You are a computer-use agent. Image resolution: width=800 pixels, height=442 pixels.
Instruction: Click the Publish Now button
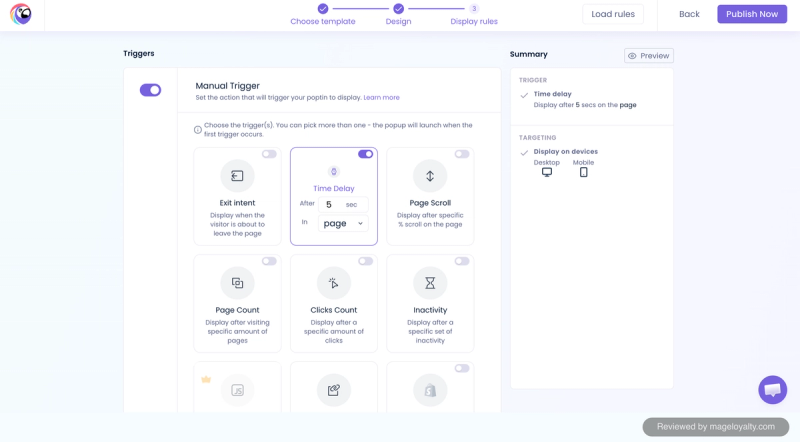click(752, 14)
